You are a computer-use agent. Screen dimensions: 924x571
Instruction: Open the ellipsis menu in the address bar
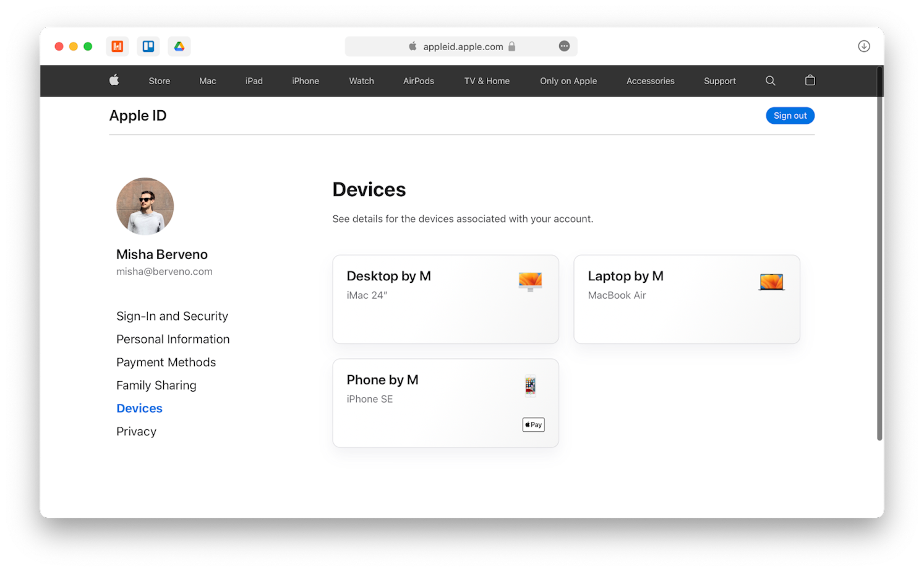(x=563, y=46)
